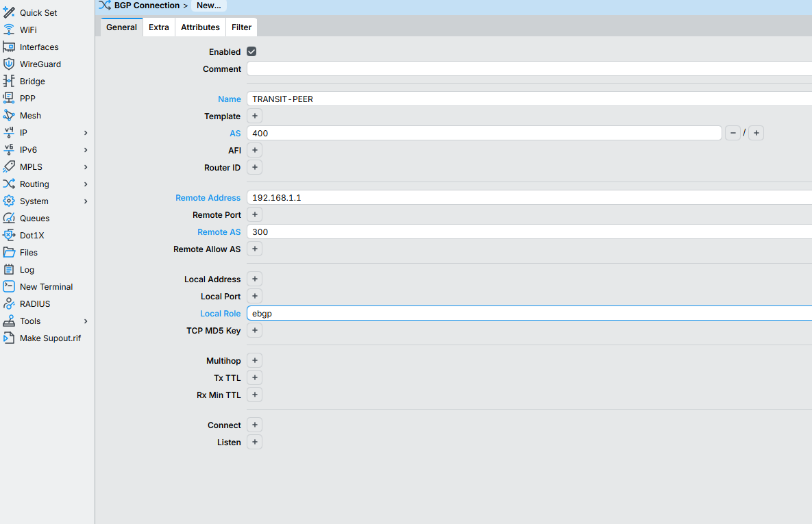Click into the Comment field

pyautogui.click(x=529, y=69)
